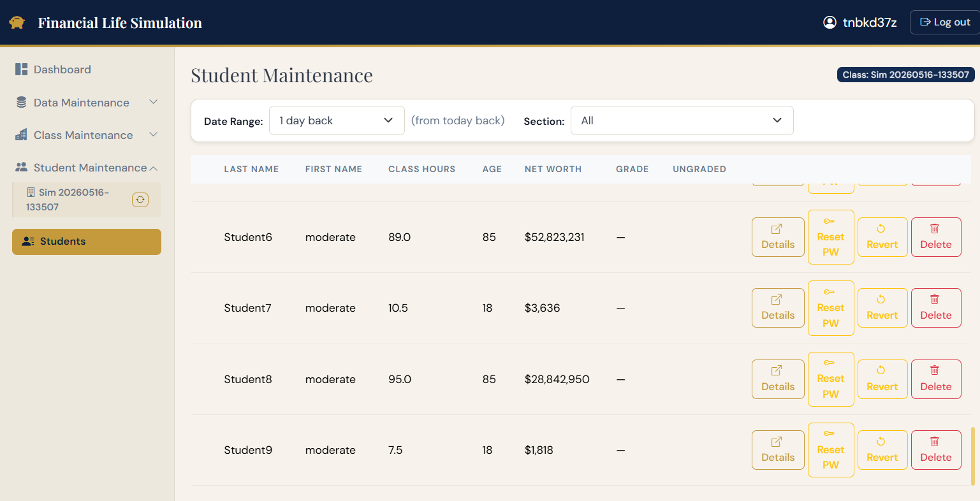
Task: Click the Dashboard grid icon
Action: coord(22,69)
